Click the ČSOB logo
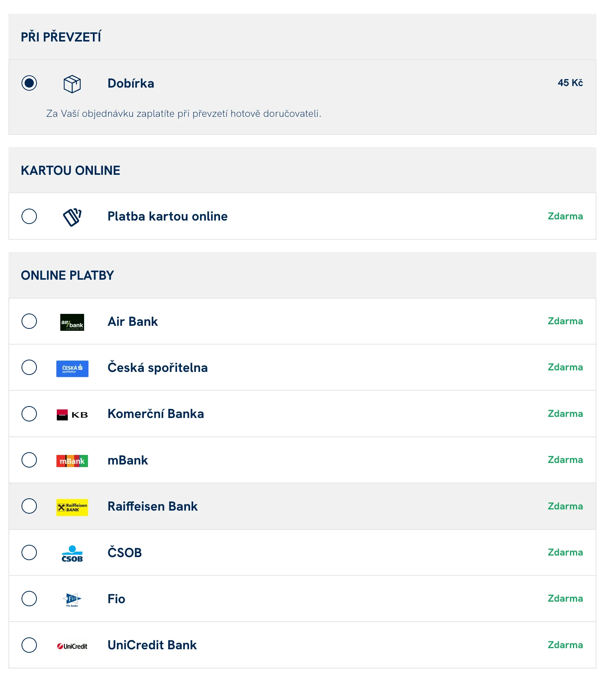This screenshot has width=606, height=700. (x=72, y=554)
